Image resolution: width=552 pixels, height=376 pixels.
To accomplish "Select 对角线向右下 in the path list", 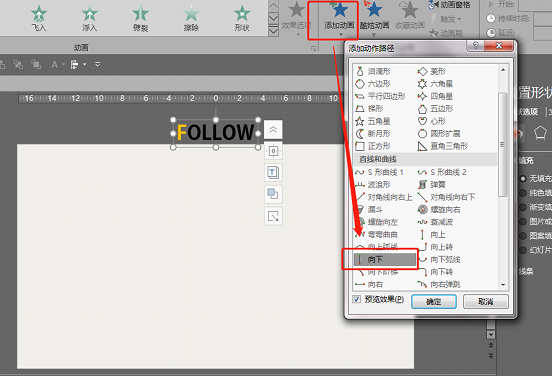I will pos(446,197).
